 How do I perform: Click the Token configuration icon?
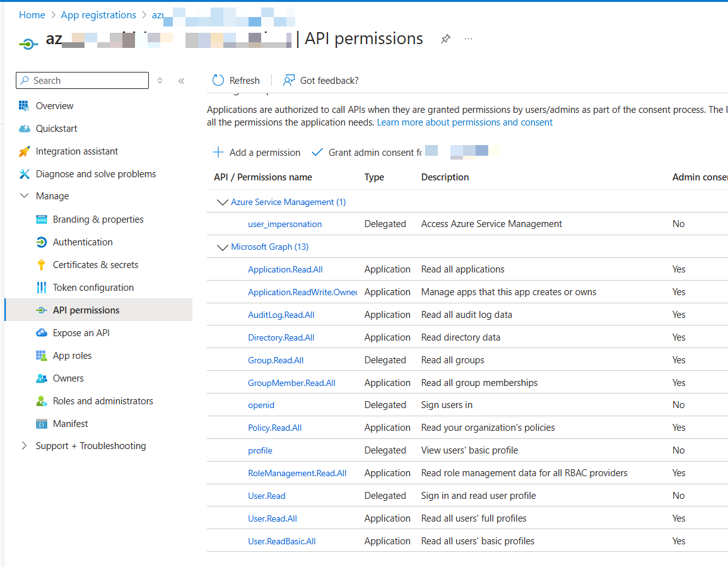click(x=42, y=288)
